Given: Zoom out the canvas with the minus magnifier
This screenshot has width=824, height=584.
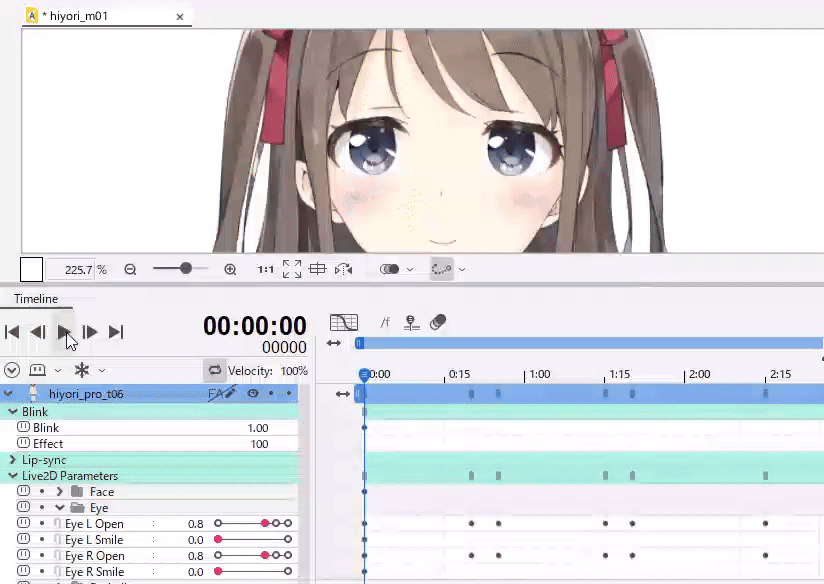Looking at the screenshot, I should (x=130, y=269).
